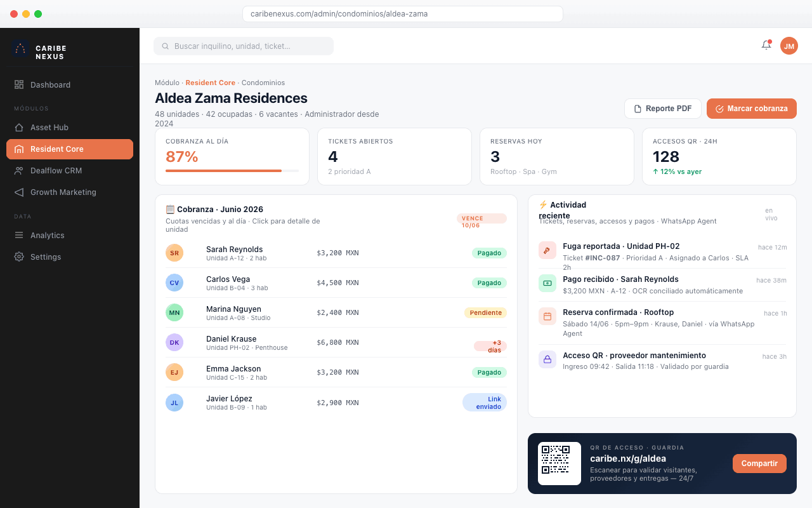
Task: Click the Asset Hub house icon
Action: [x=19, y=128]
